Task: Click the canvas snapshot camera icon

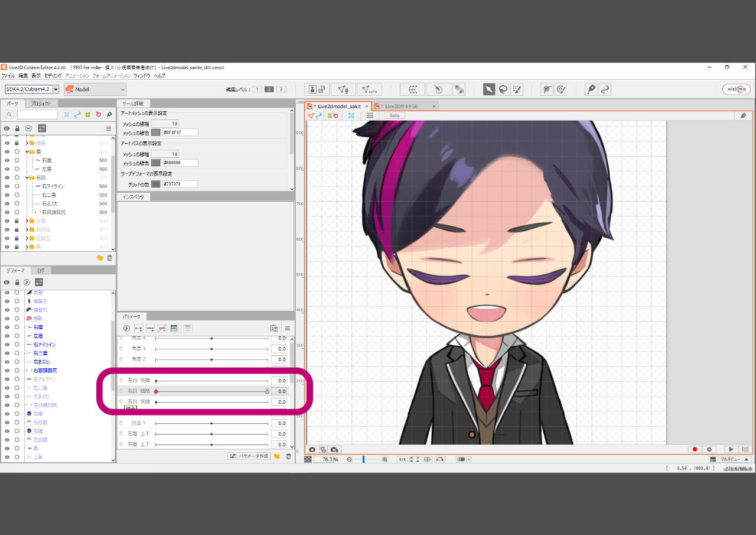Action: pos(312,449)
